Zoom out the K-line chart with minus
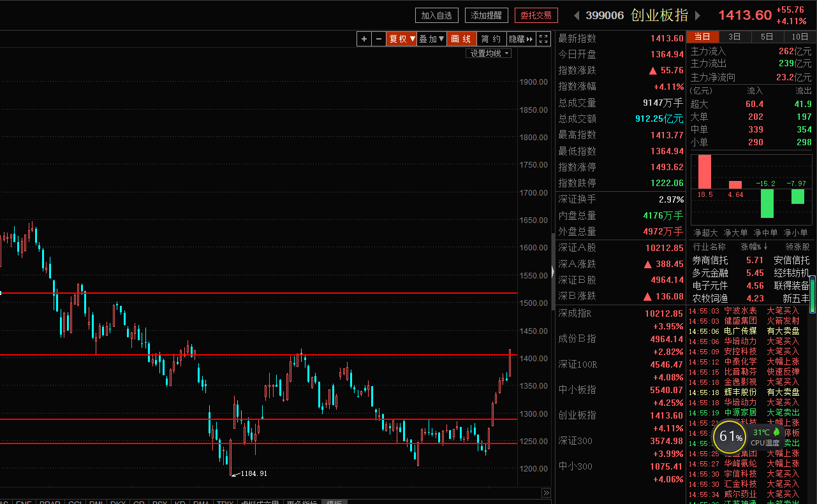 (x=379, y=39)
